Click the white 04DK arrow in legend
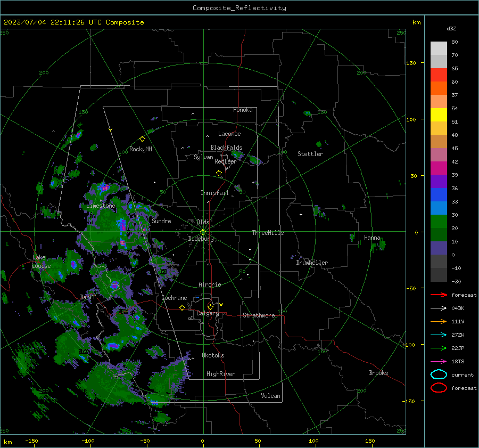 coord(439,308)
